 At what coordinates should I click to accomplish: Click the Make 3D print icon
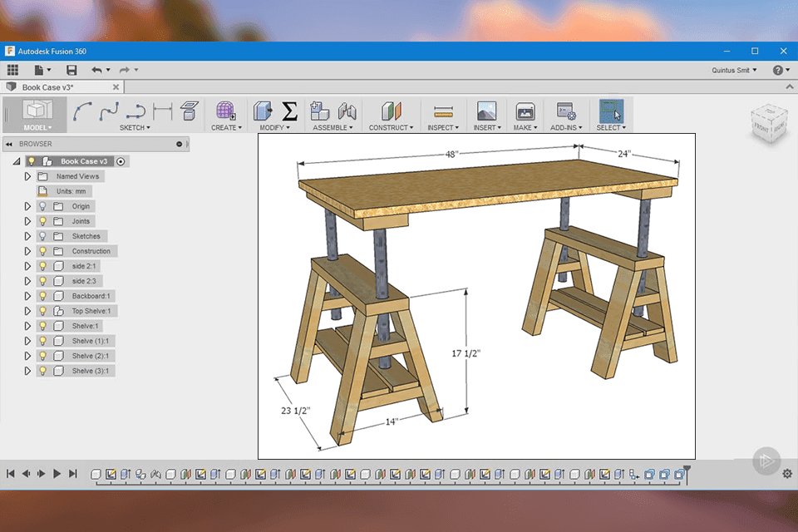525,111
